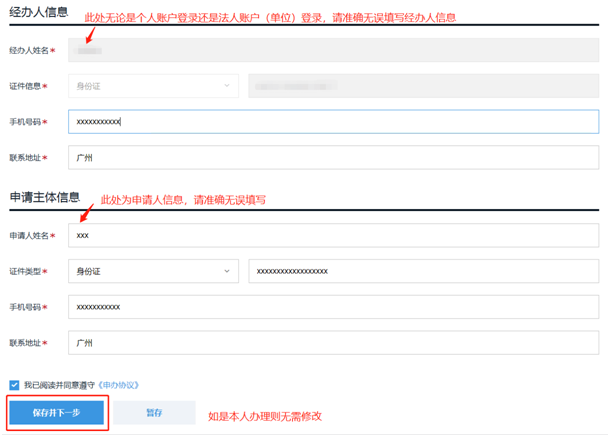Expand the 证件类型 dropdown in 申请主体信息
Viewport: 610px width, 437px height.
153,271
